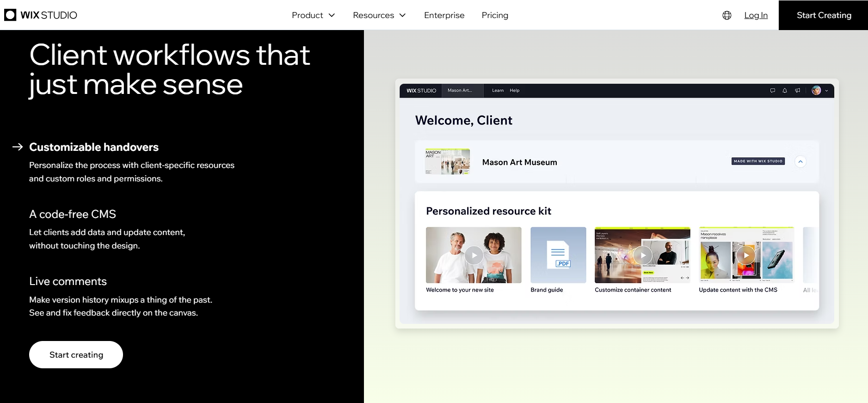Click the arrow icon beside Customizable handovers

[x=18, y=147]
